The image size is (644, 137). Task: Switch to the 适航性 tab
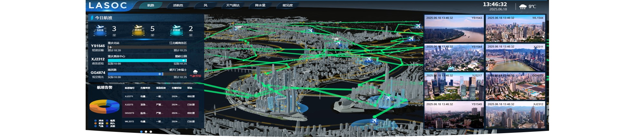point(178,5)
